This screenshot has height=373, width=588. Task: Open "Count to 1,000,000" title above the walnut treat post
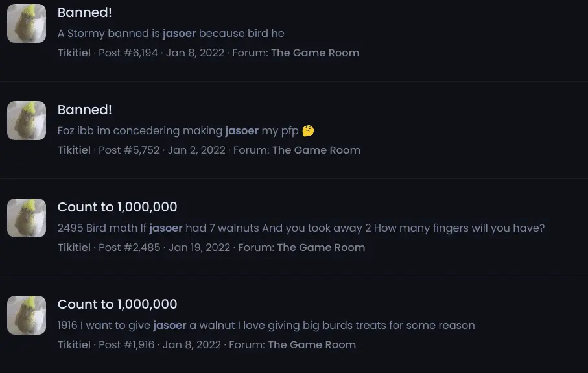(x=117, y=304)
